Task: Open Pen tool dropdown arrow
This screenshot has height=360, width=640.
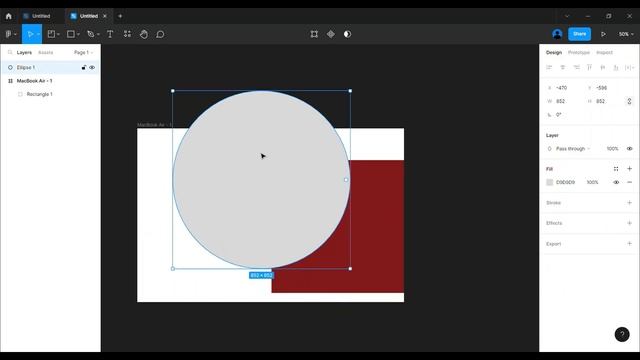Action: (98, 34)
